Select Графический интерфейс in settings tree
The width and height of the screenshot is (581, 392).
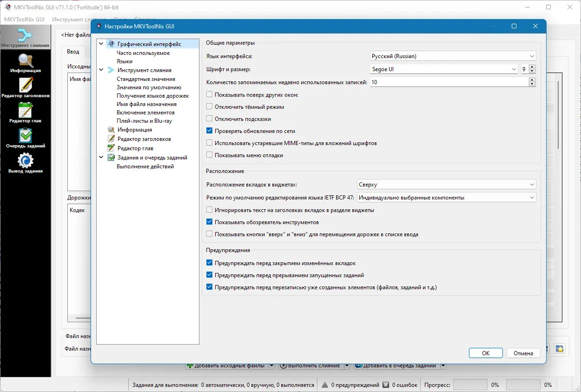pyautogui.click(x=149, y=44)
